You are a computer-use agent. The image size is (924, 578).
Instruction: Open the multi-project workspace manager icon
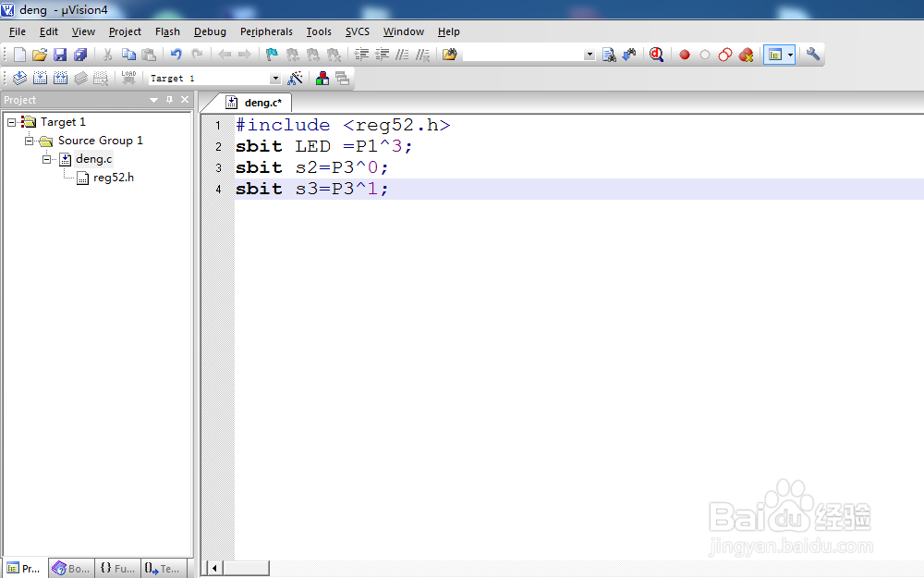click(343, 78)
